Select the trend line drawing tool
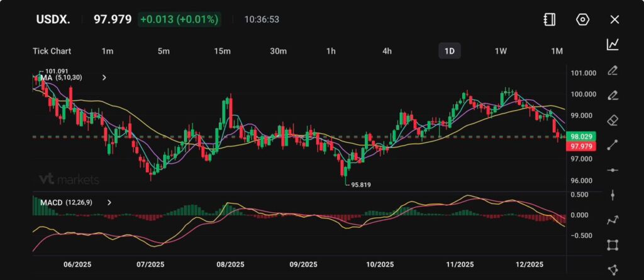Viewport: 644px width, 280px height. pos(612,145)
